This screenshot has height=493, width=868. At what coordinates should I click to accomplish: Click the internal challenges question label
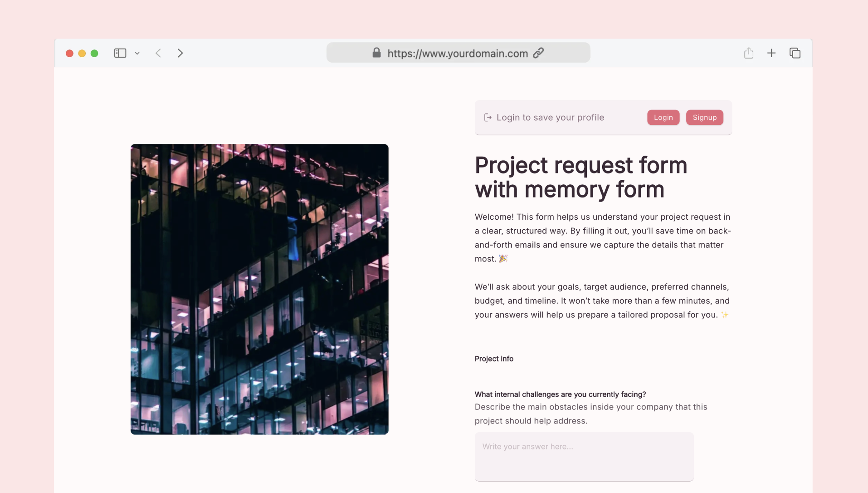click(560, 394)
